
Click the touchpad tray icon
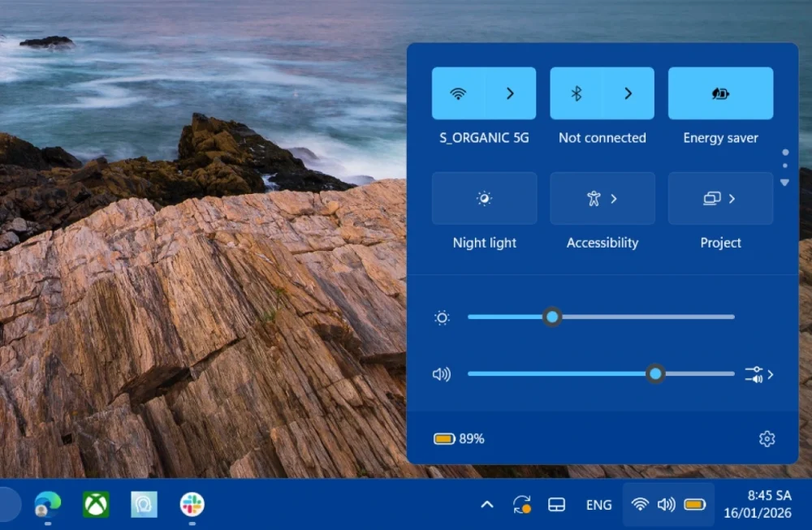pyautogui.click(x=556, y=505)
